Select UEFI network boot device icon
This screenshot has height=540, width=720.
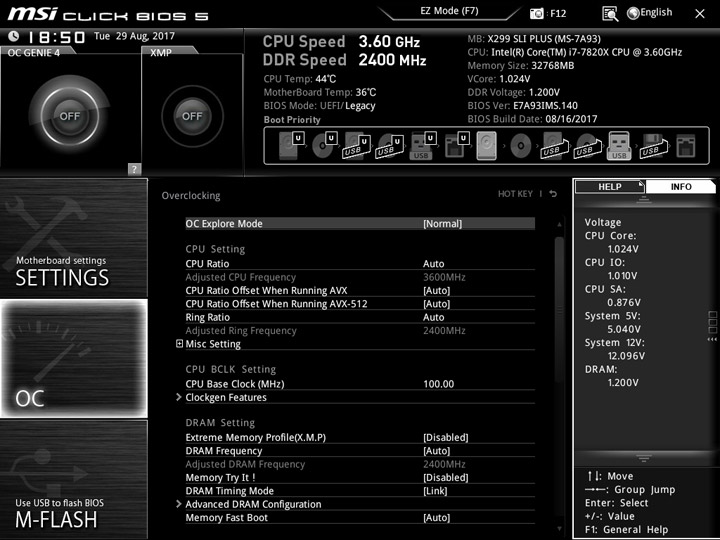[456, 146]
